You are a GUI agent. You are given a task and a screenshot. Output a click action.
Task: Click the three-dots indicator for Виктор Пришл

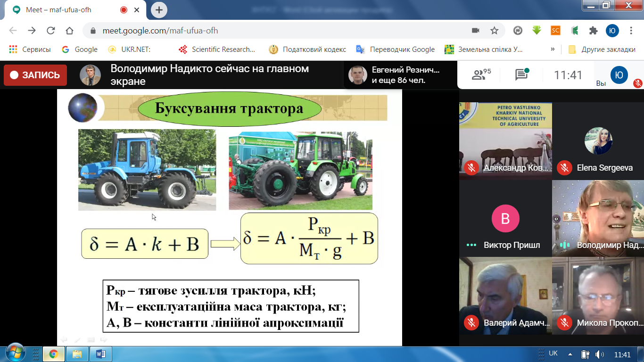point(471,245)
